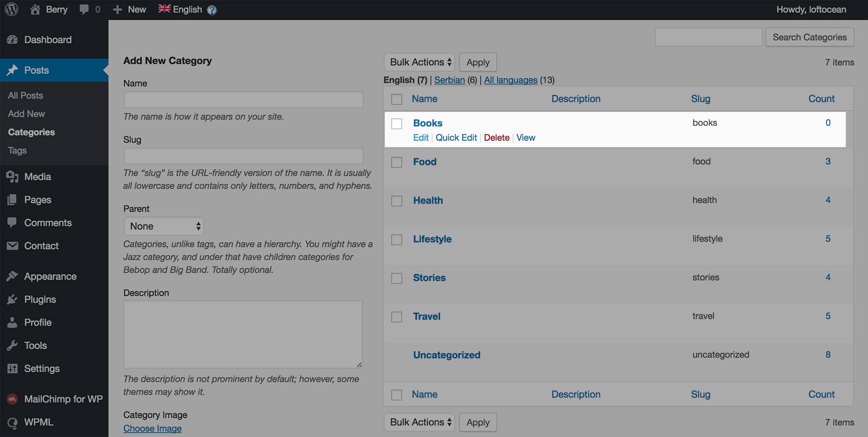Open the Tools wrench icon
The image size is (868, 437).
pos(13,345)
